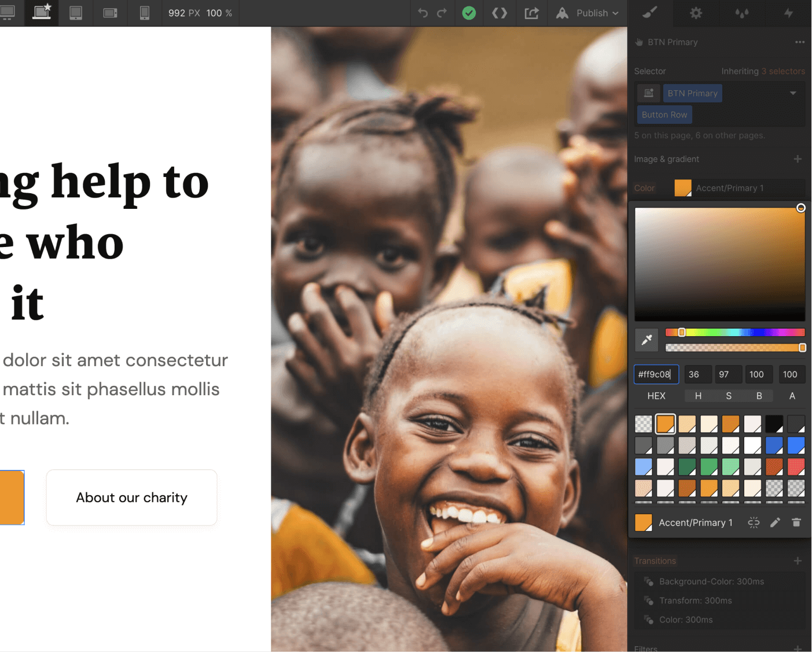Image resolution: width=812 pixels, height=652 pixels.
Task: Open the code export brackets icon
Action: click(499, 13)
